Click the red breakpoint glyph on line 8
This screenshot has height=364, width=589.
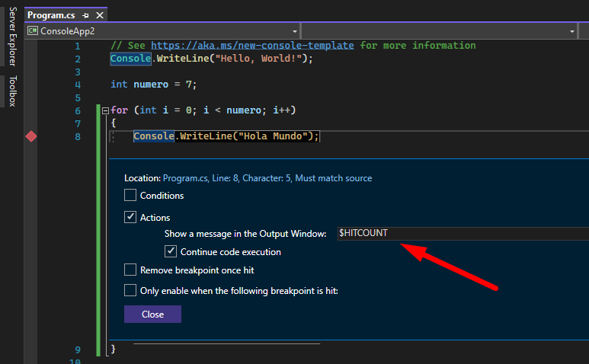click(x=31, y=136)
